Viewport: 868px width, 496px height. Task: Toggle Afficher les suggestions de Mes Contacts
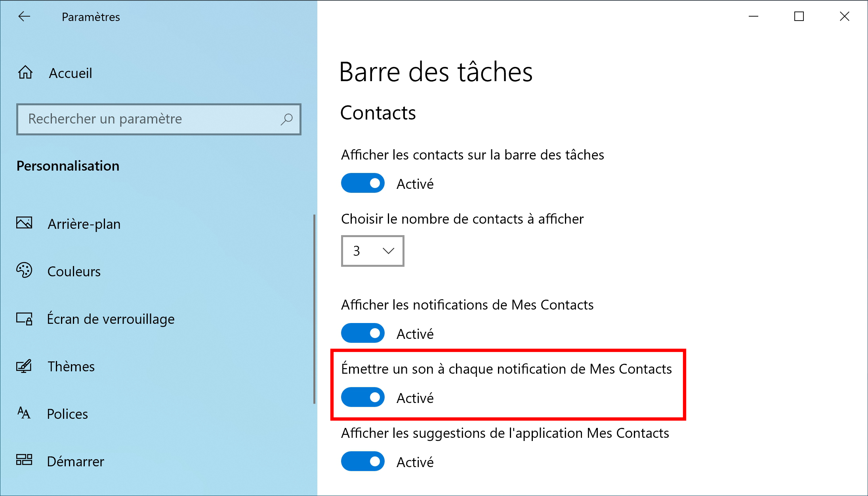click(x=362, y=462)
